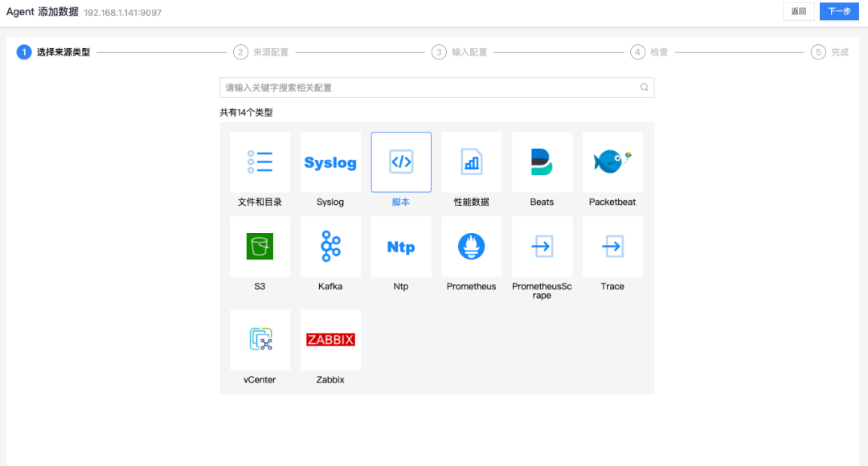
Task: Pick the Prometheus flame icon
Action: pyautogui.click(x=472, y=247)
